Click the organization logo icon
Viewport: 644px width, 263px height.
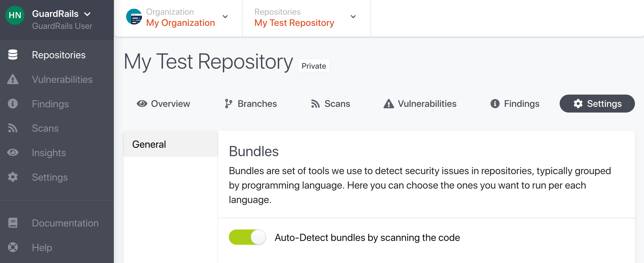(134, 17)
